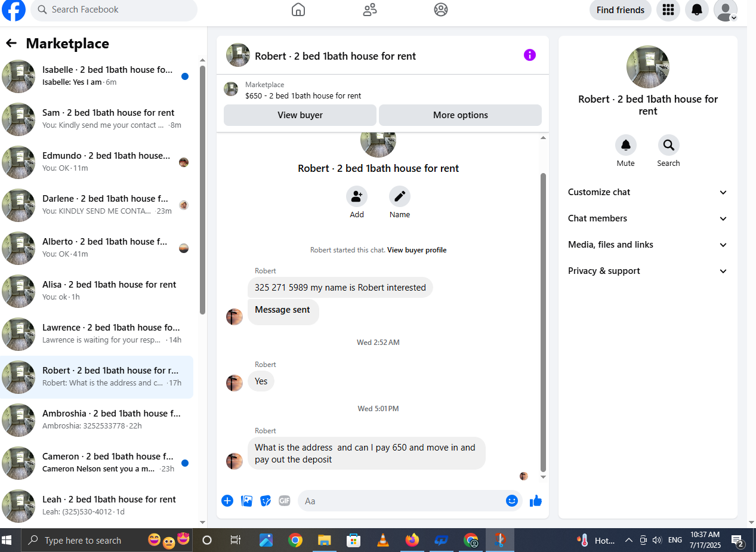756x552 pixels.
Task: Click the 'What is the address' message
Action: [x=366, y=454]
